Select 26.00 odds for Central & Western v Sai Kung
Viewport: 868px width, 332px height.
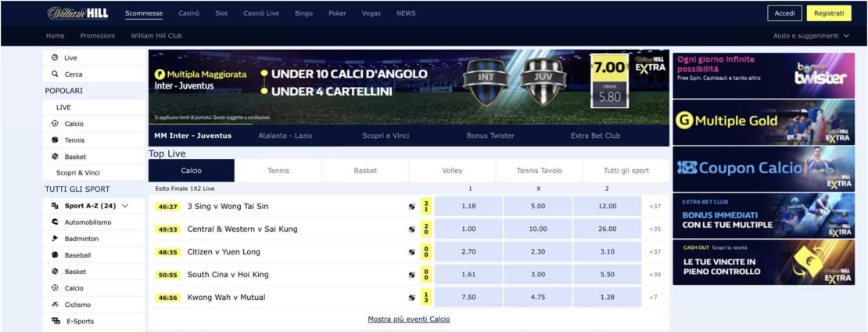(607, 229)
